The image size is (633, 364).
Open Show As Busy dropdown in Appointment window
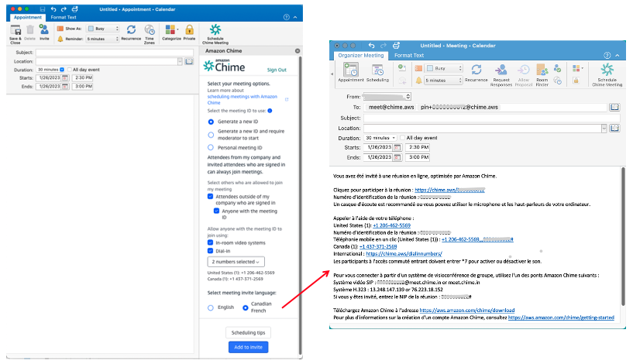pos(103,29)
